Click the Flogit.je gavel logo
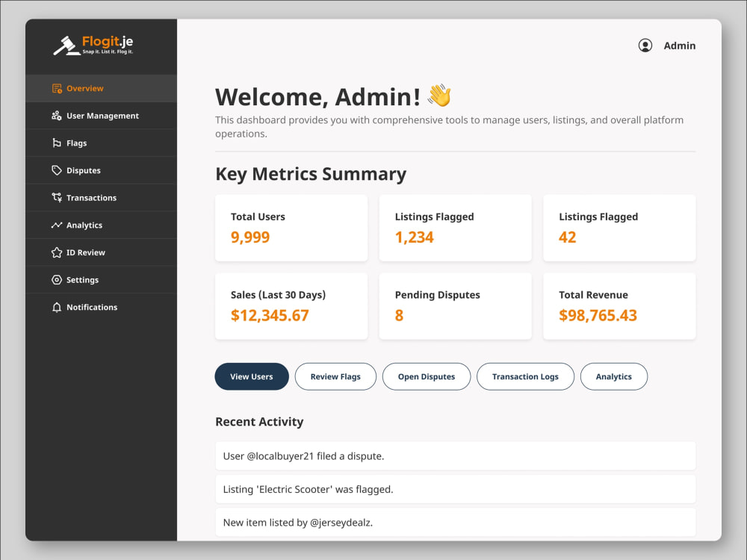The width and height of the screenshot is (747, 560). click(93, 46)
